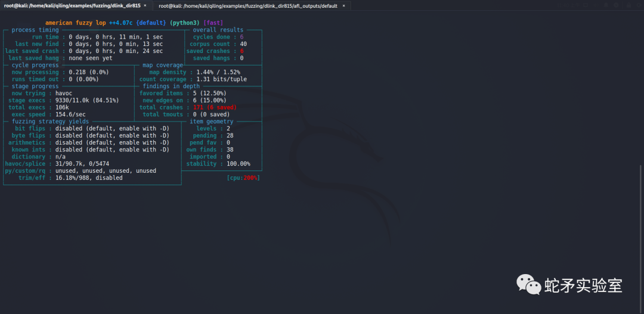Click the corpus count value '40'

click(243, 44)
